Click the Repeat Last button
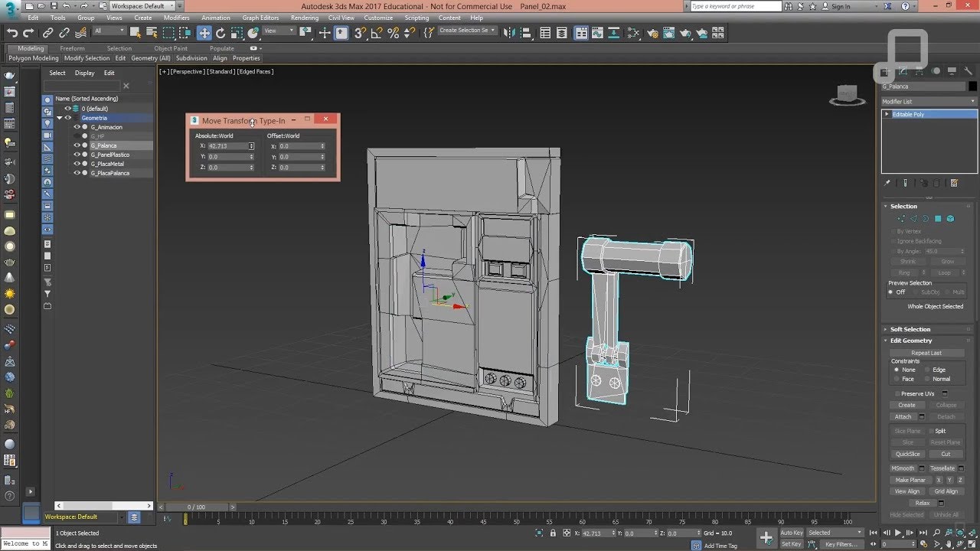The image size is (980, 551). click(x=926, y=353)
